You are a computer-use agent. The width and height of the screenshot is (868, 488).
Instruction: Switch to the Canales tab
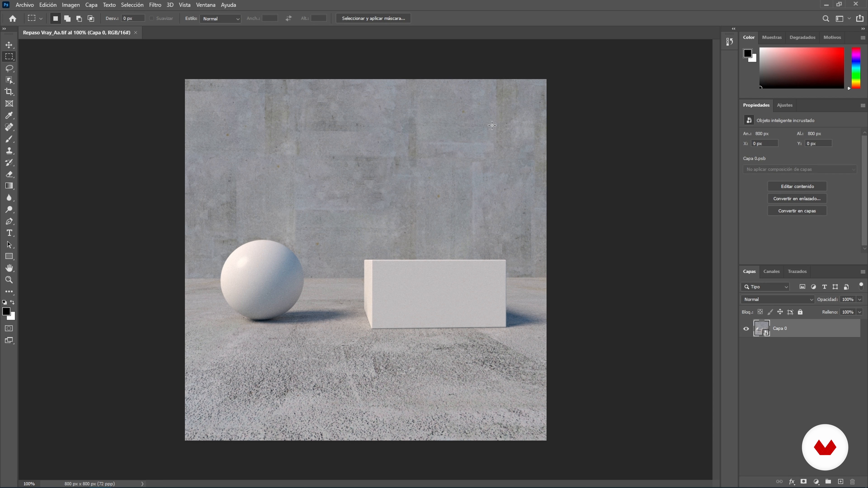[x=771, y=271]
